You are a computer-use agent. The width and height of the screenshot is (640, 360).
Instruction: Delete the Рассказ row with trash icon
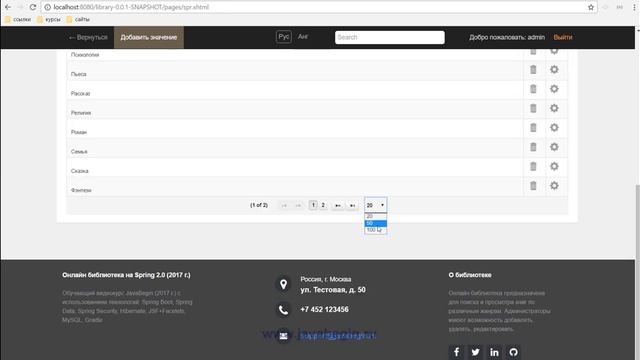coord(533,89)
